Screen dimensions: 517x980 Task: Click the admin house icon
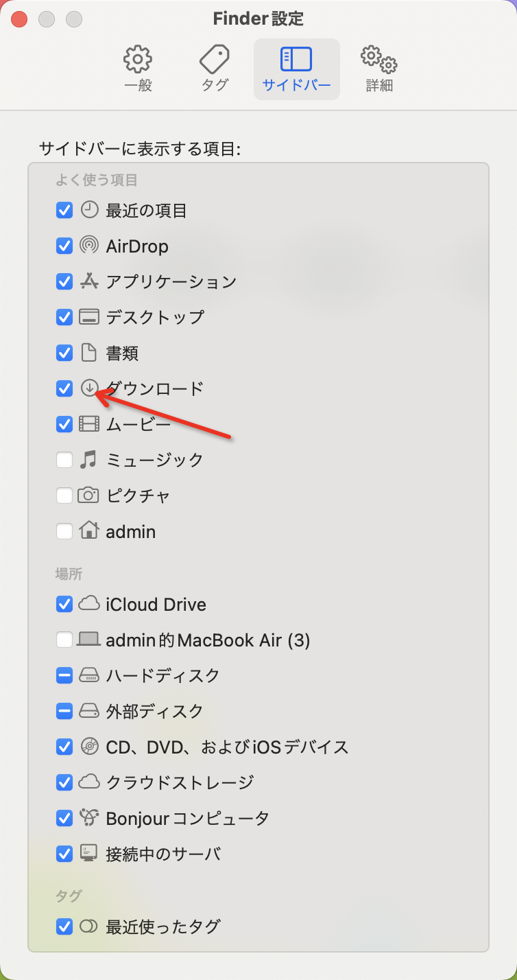[x=89, y=530]
